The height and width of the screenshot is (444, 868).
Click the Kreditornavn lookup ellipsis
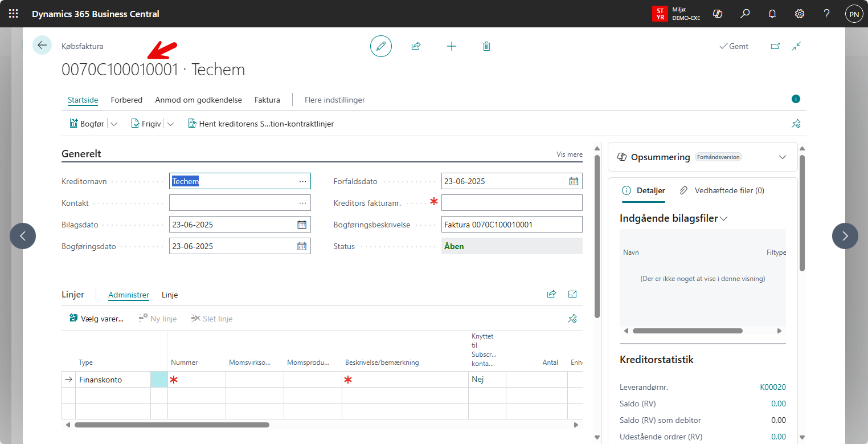[302, 181]
